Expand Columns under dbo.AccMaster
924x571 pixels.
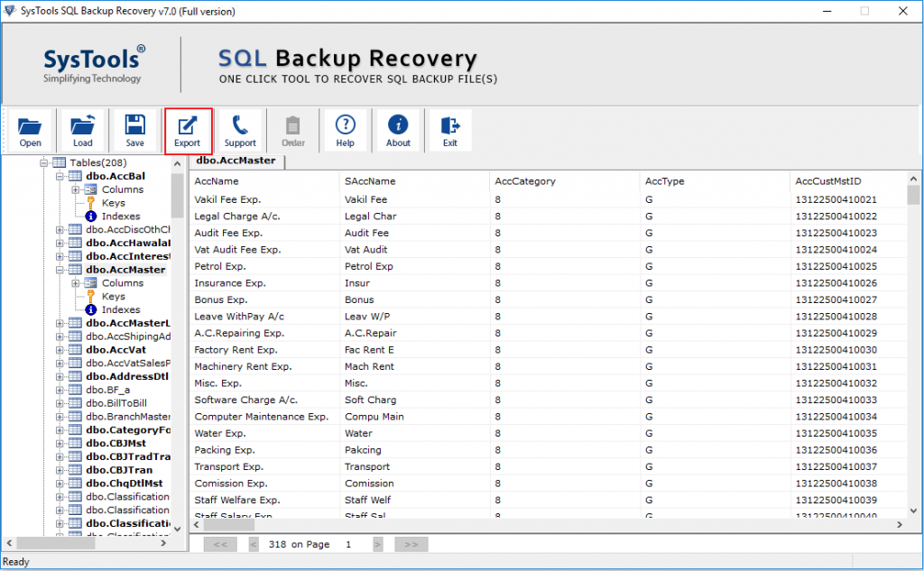tap(76, 283)
